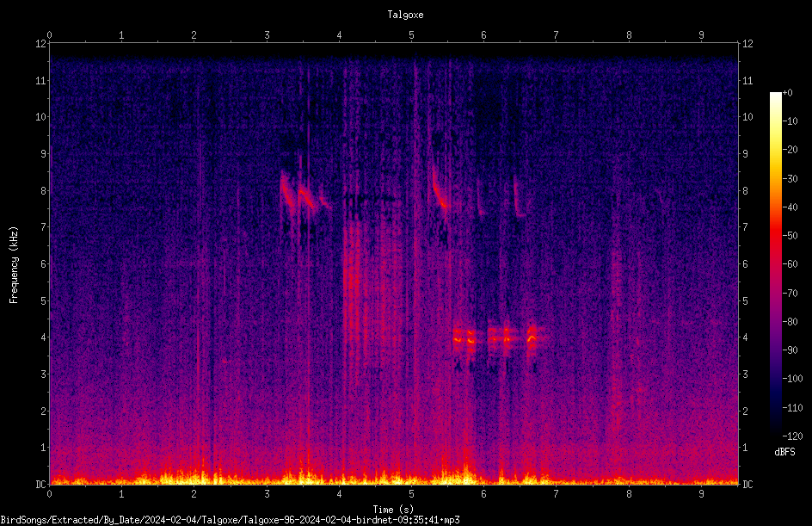
Task: Click the short 8 kHz note near 6.4 seconds
Action: point(519,197)
